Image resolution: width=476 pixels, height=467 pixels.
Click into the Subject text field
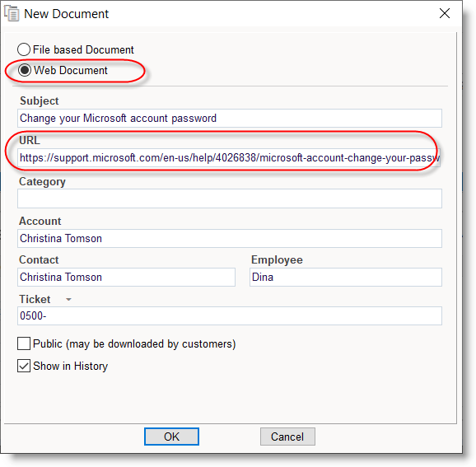pos(230,118)
